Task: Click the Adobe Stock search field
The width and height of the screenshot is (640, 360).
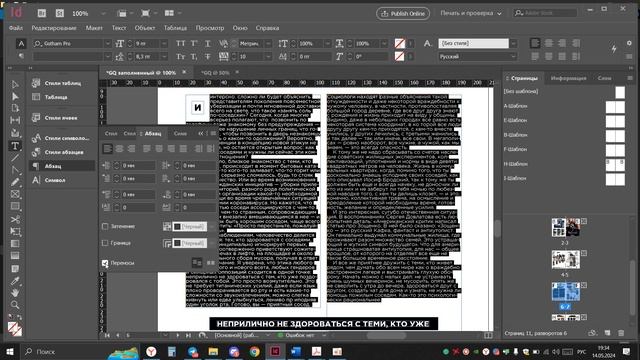Action: pyautogui.click(x=545, y=13)
